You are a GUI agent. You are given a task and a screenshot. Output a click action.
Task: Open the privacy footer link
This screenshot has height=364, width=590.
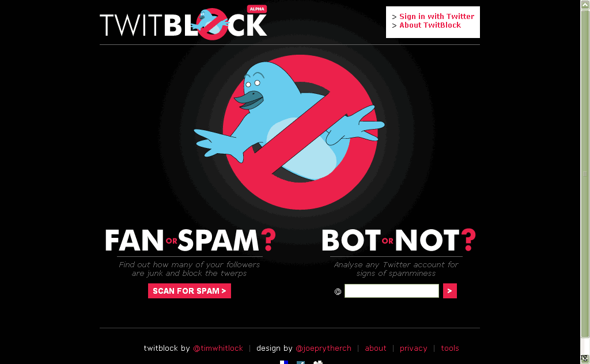tap(414, 348)
